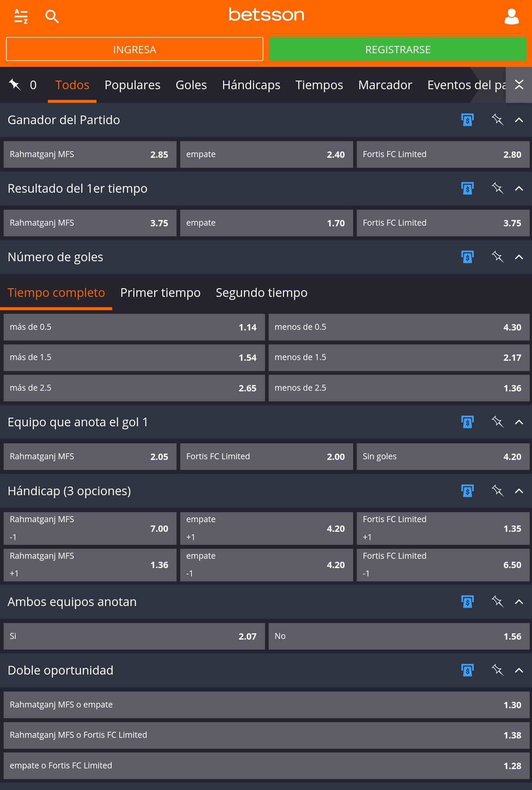Select Si for both teams scoring
The width and height of the screenshot is (532, 790).
tap(134, 636)
